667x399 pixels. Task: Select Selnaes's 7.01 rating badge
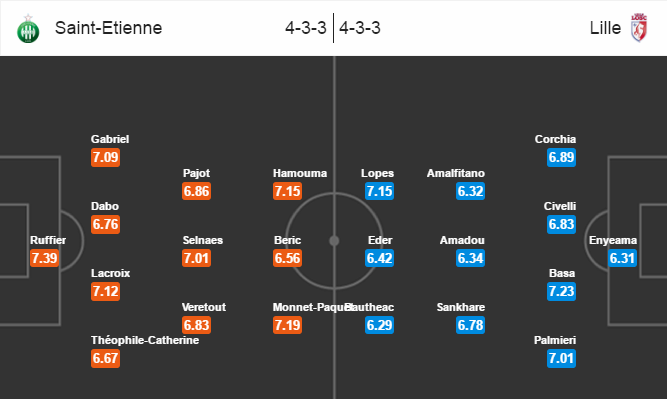(x=197, y=258)
